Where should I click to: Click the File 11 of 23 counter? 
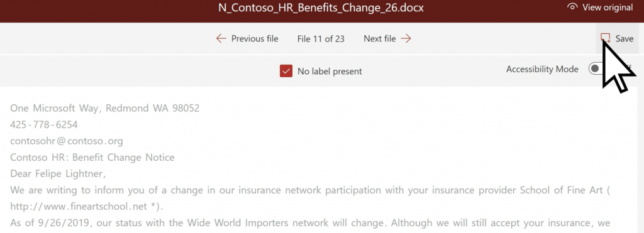click(321, 38)
